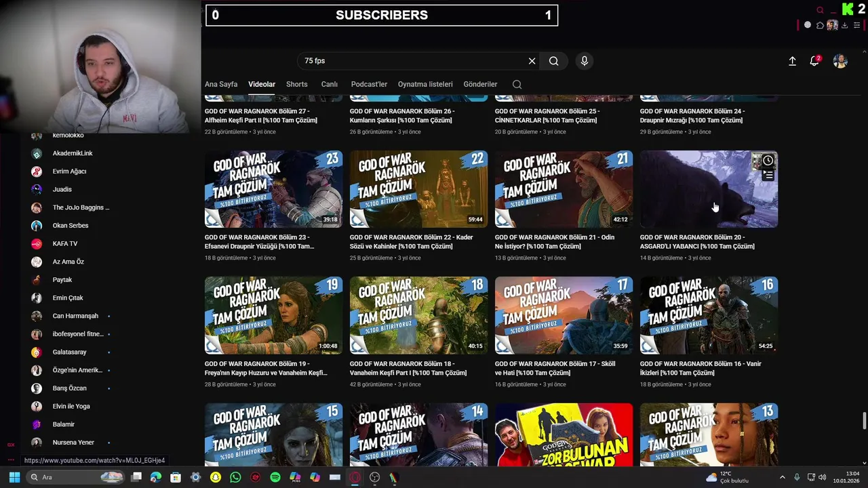
Task: Open Spotify from the taskbar
Action: [275, 477]
